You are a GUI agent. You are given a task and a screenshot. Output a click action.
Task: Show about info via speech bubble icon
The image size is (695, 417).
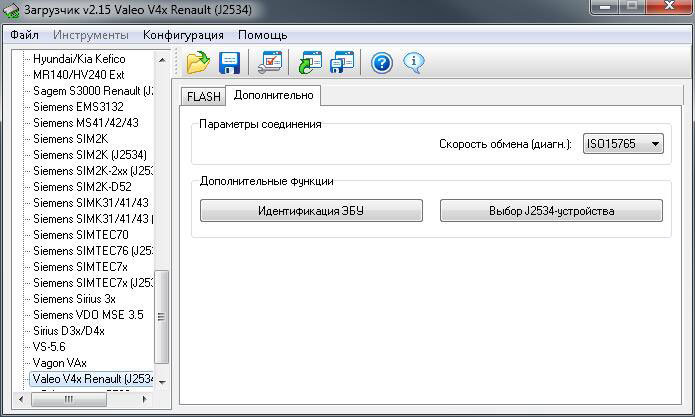(413, 63)
